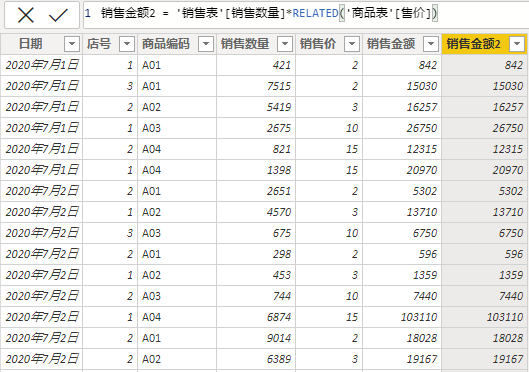Click product code A01 in row 421
The height and width of the screenshot is (372, 529).
pos(177,65)
